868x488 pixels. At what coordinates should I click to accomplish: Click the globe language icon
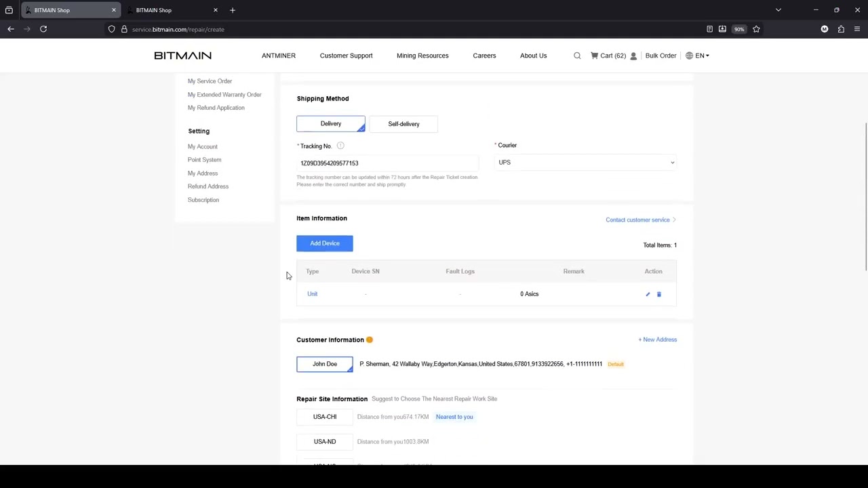689,56
